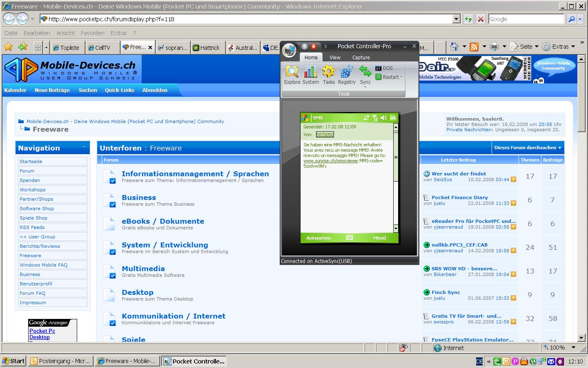The height and width of the screenshot is (368, 588).
Task: Open the Tasks tool in Pocket Controller
Action: [x=329, y=75]
